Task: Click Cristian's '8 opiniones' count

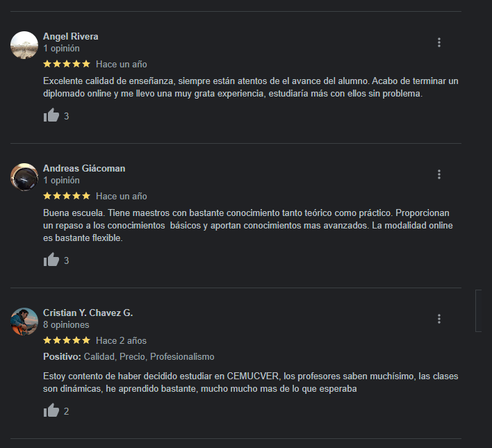Action: [x=66, y=324]
